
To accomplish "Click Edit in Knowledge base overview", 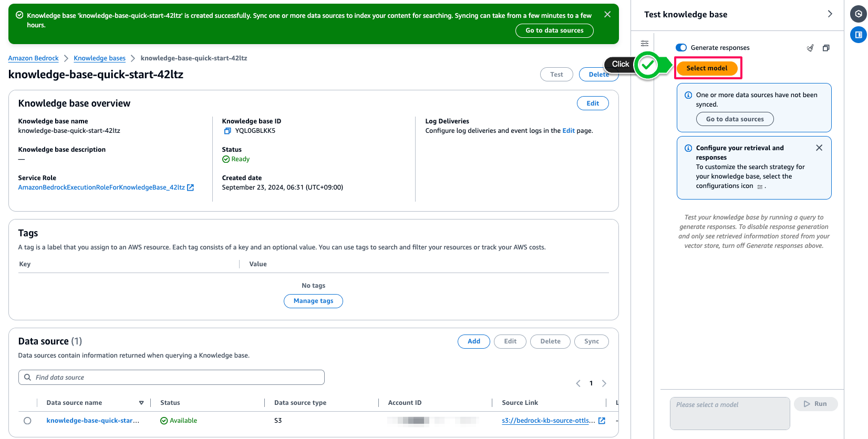I will click(593, 103).
